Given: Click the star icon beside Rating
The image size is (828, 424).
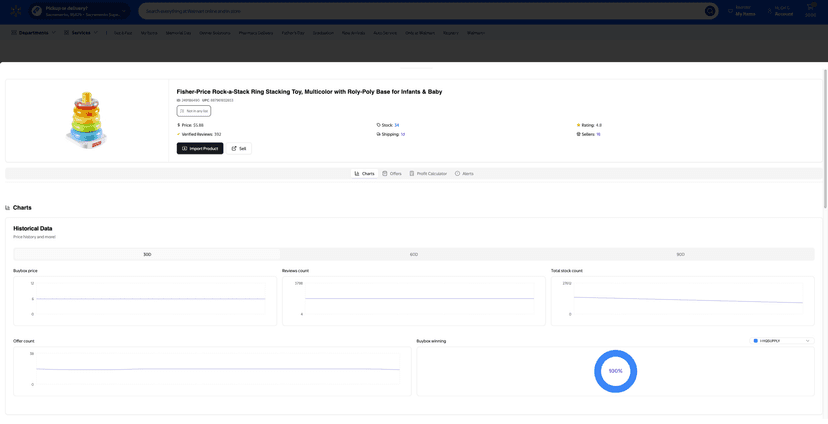Looking at the screenshot, I should [x=578, y=125].
